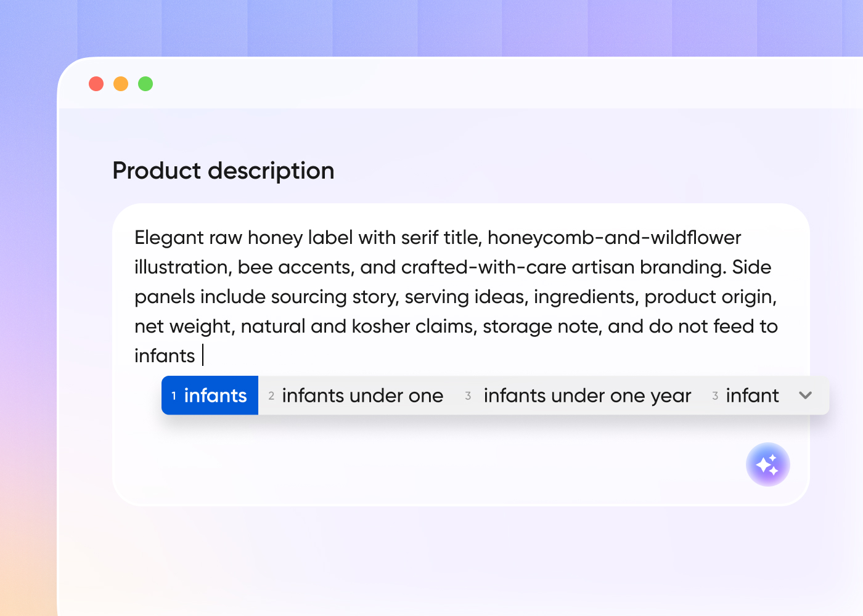Click the red traffic light dot
This screenshot has width=863, height=616.
[x=96, y=83]
